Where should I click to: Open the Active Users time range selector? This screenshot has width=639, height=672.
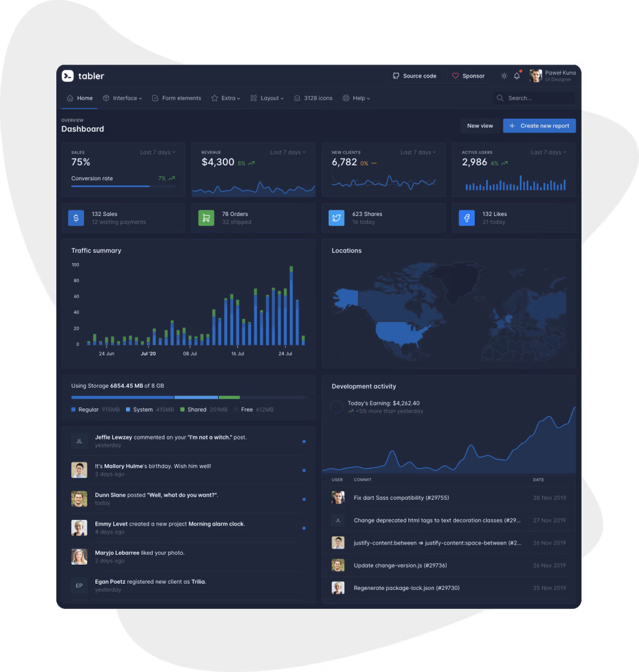click(549, 152)
